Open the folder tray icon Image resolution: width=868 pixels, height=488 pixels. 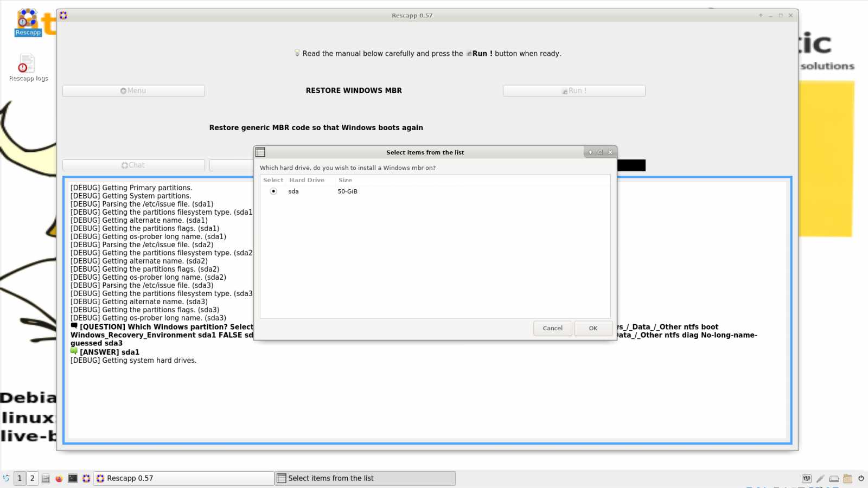[x=847, y=478]
